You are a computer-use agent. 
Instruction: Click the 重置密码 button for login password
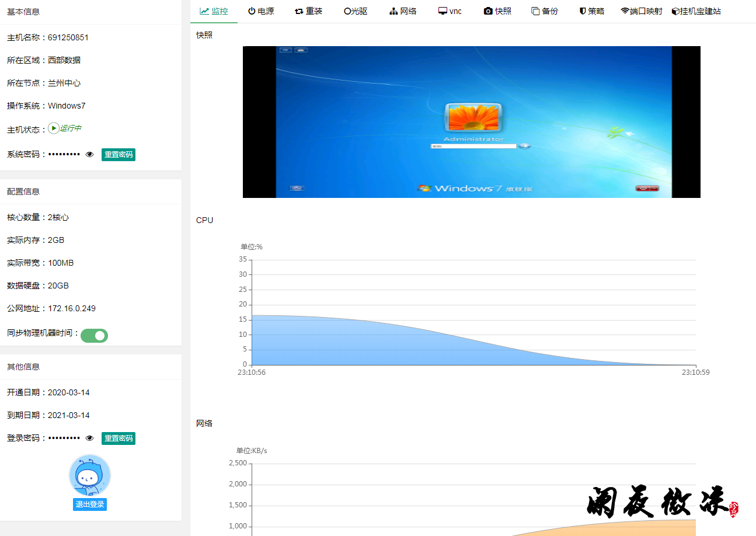[118, 438]
